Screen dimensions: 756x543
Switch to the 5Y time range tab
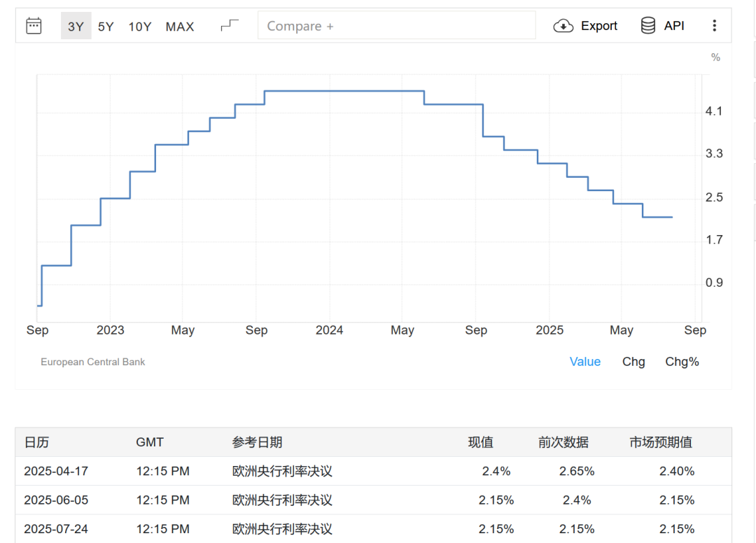tap(106, 26)
